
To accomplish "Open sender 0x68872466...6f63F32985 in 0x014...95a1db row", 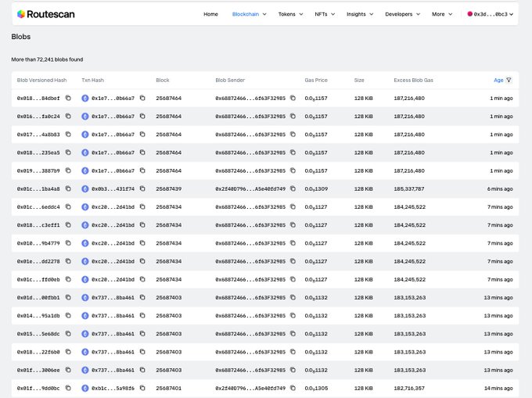I will tap(250, 316).
